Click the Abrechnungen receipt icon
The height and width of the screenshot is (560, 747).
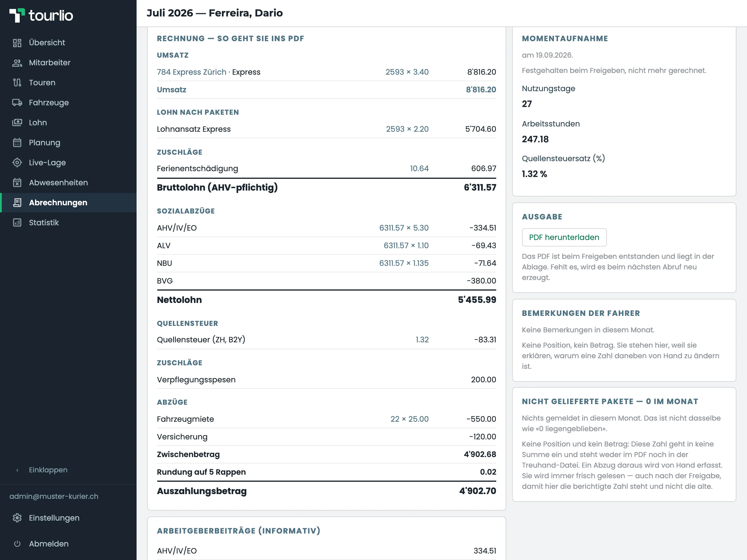pos(17,203)
